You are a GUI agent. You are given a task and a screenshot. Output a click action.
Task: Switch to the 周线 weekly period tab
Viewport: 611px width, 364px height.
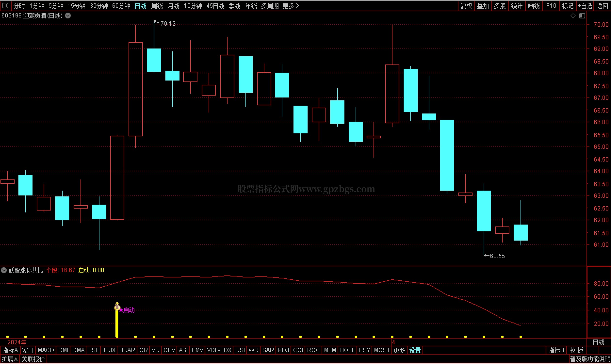[x=157, y=6]
